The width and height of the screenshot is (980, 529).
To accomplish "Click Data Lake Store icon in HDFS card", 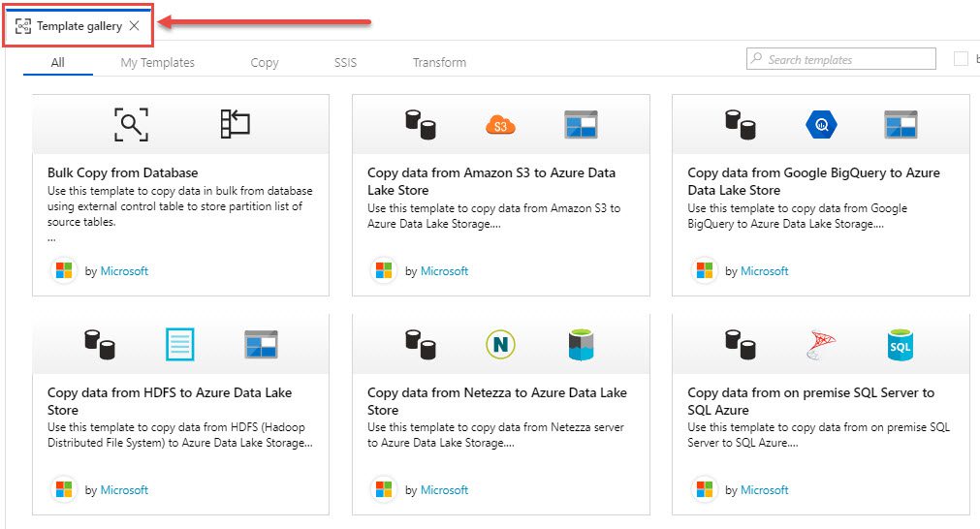I will [261, 345].
